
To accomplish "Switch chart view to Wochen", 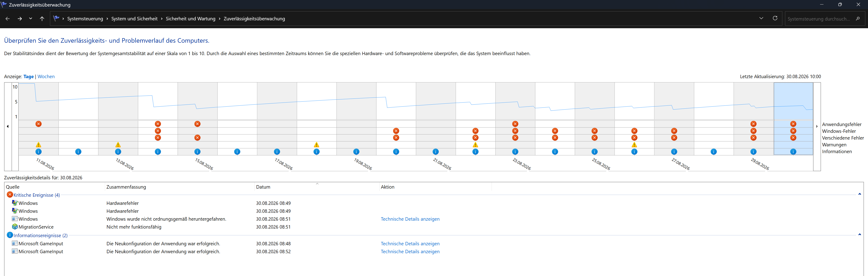I will coord(46,76).
